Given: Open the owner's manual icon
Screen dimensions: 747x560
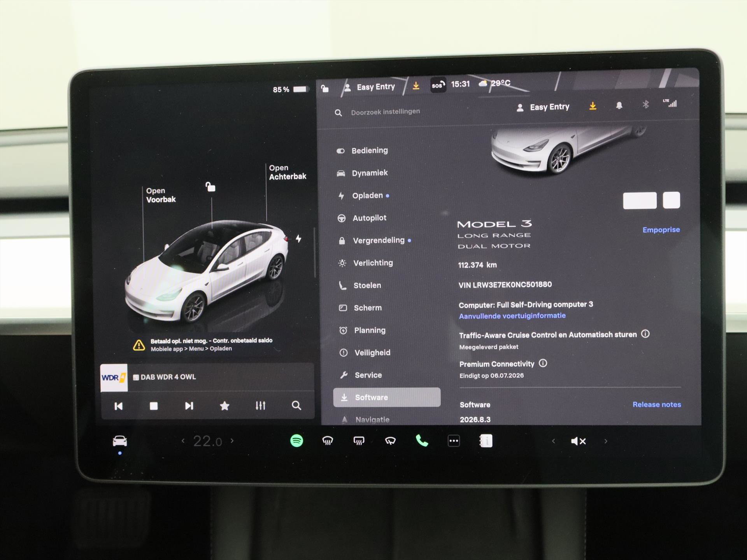Looking at the screenshot, I should pos(486,441).
